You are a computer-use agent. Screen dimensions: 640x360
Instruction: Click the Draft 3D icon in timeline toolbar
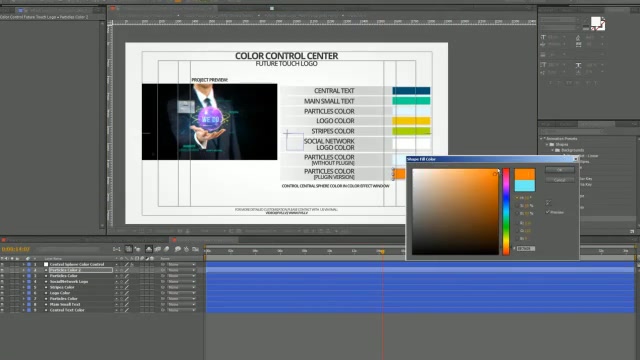pyautogui.click(x=129, y=249)
